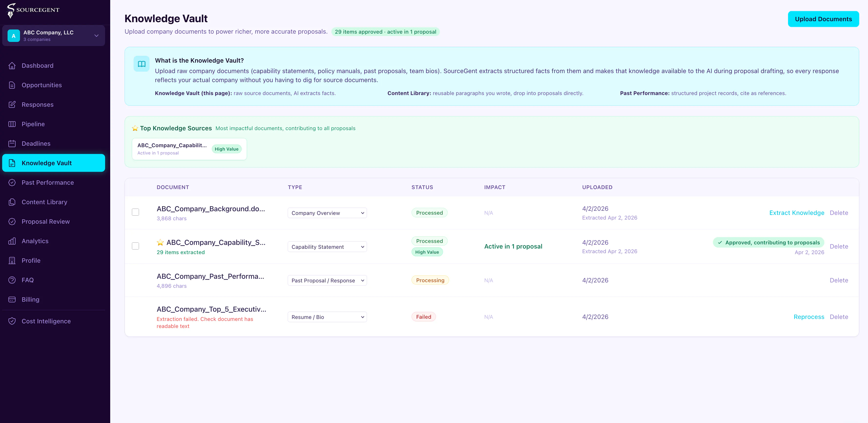Click the Pipeline columns icon
The height and width of the screenshot is (423, 868).
click(x=12, y=124)
